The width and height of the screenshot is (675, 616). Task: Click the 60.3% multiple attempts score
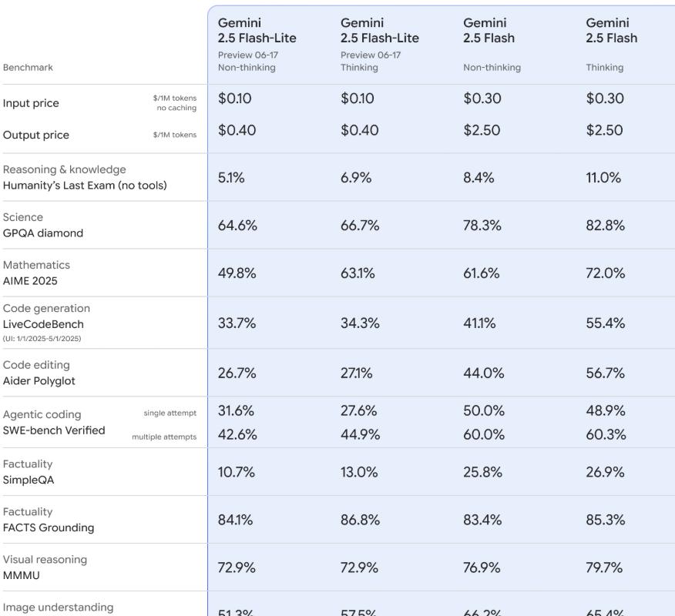pyautogui.click(x=606, y=434)
